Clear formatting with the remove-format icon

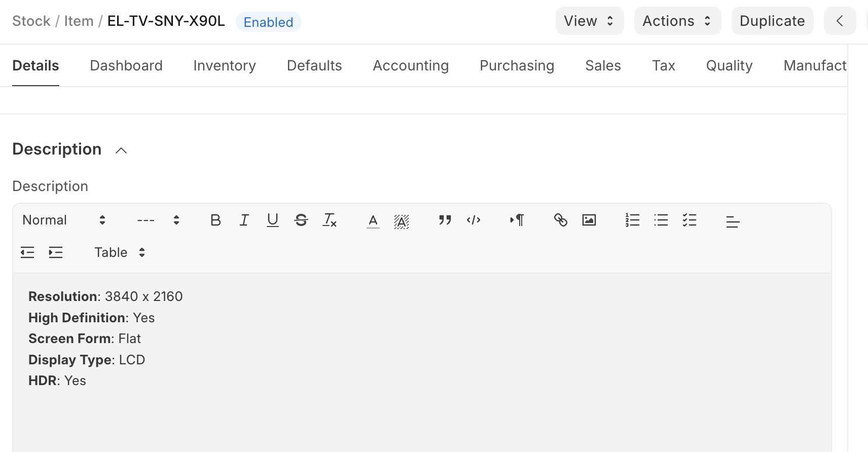(330, 220)
